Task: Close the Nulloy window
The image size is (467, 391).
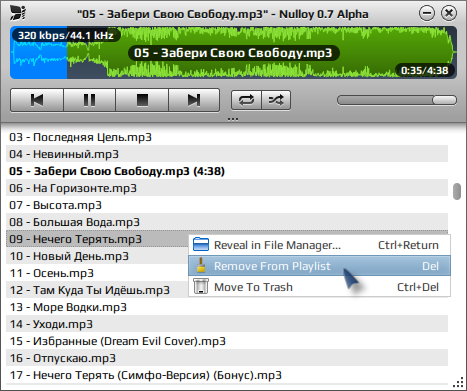Action: [449, 13]
